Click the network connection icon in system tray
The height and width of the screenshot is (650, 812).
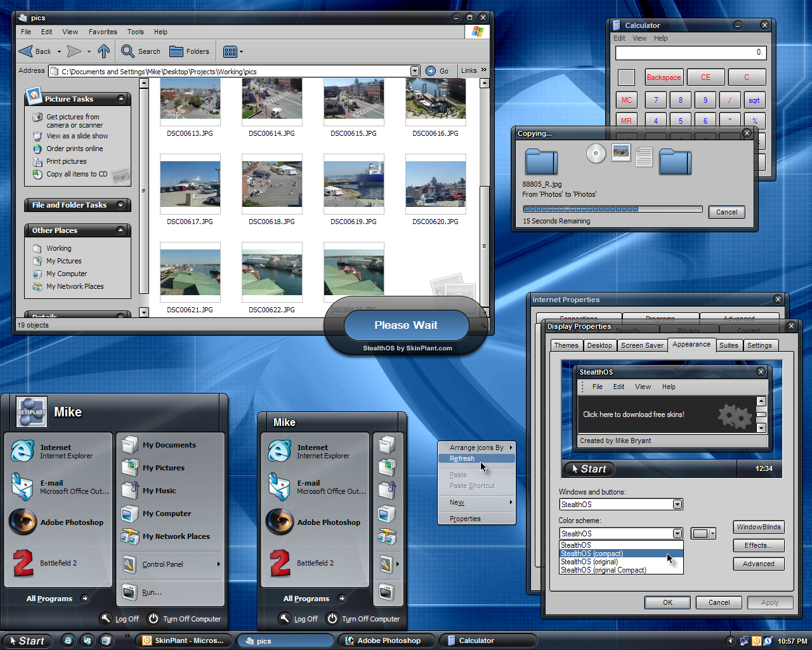[x=745, y=641]
